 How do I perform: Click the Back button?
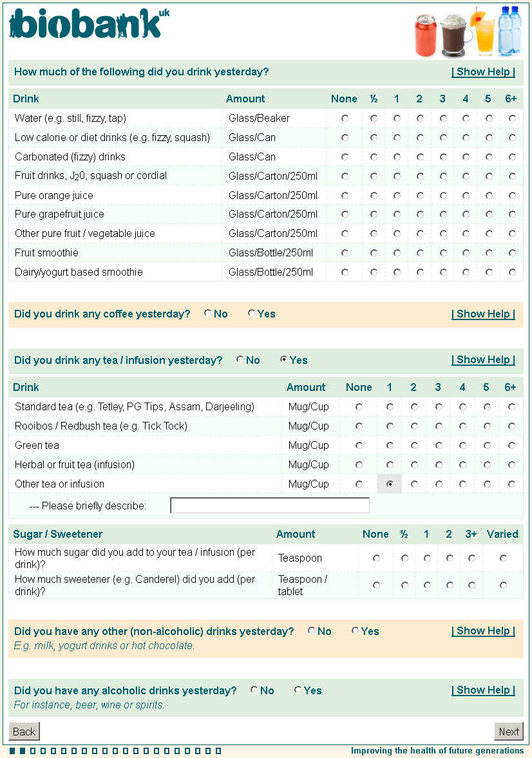tap(24, 732)
